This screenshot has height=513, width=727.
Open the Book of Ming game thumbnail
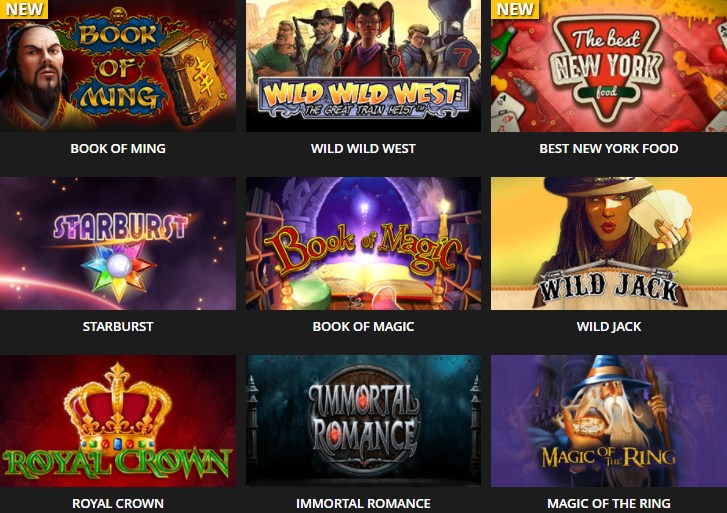click(118, 66)
